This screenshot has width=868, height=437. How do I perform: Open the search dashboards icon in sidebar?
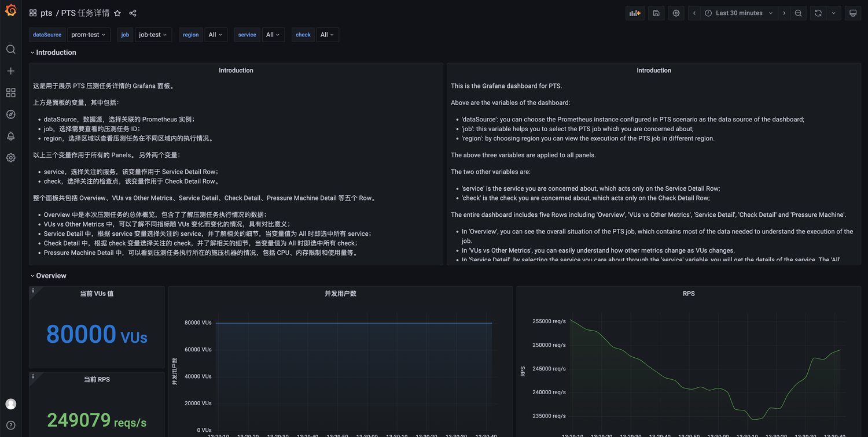click(10, 49)
